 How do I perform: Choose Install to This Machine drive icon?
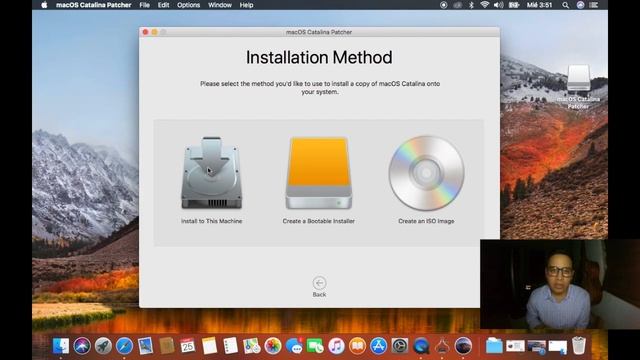click(x=211, y=173)
